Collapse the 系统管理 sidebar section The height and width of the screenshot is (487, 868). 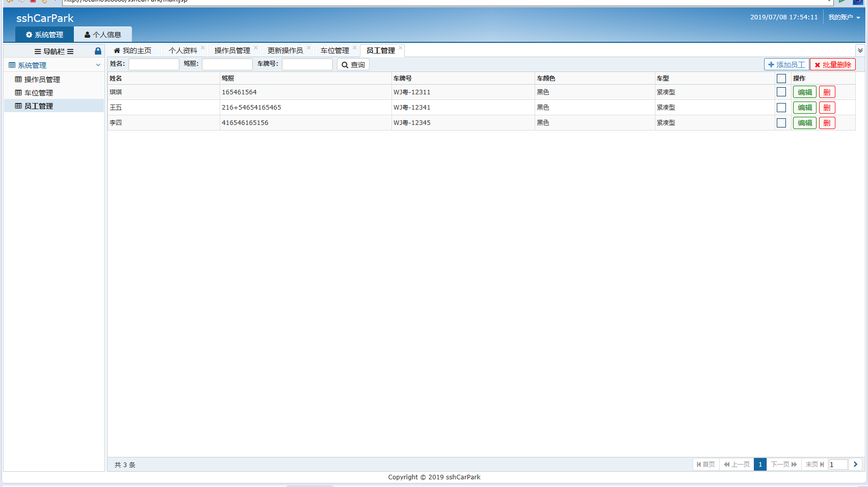pyautogui.click(x=98, y=65)
